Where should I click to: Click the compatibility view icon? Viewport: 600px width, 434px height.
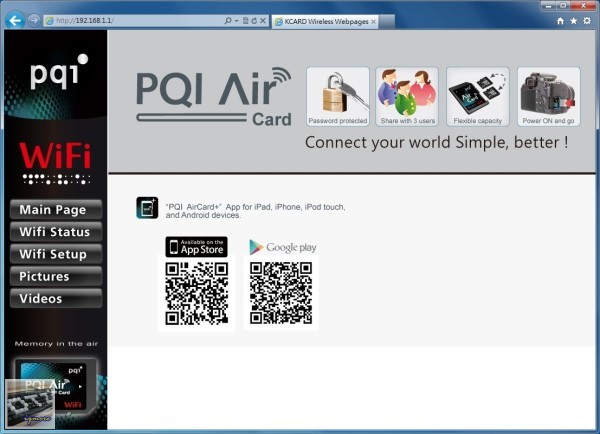246,21
